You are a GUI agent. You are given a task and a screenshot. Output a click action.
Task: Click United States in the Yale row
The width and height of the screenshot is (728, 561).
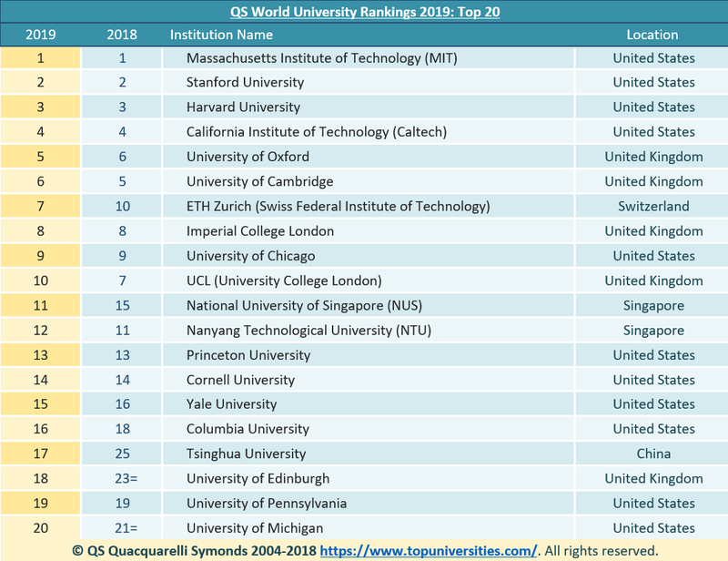[x=653, y=403]
